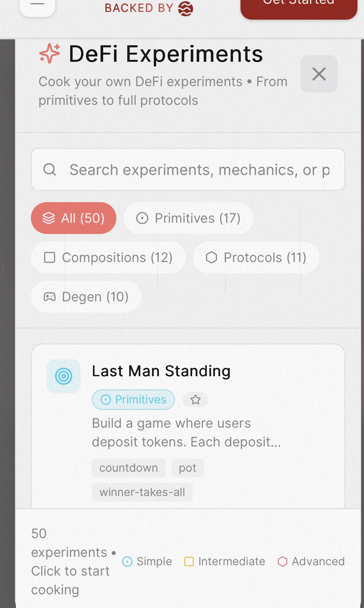The height and width of the screenshot is (608, 364).
Task: Focus the Search experiments input field
Action: [200, 170]
